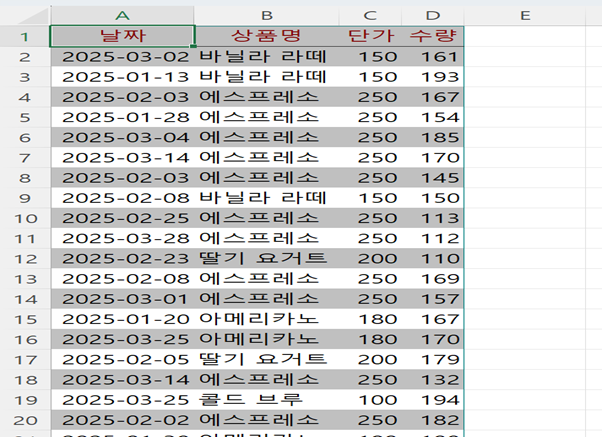Select the quantity cell 157
This screenshot has height=437, width=602.
tap(433, 299)
